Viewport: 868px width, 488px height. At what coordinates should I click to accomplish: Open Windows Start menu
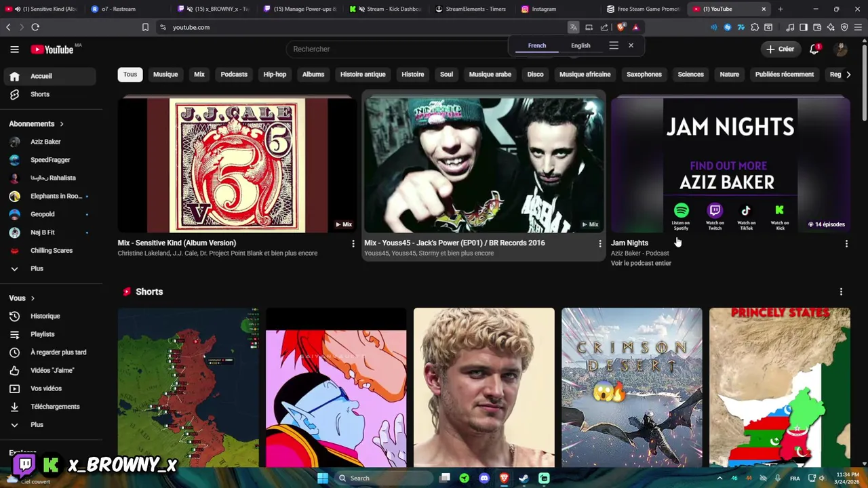(x=323, y=479)
